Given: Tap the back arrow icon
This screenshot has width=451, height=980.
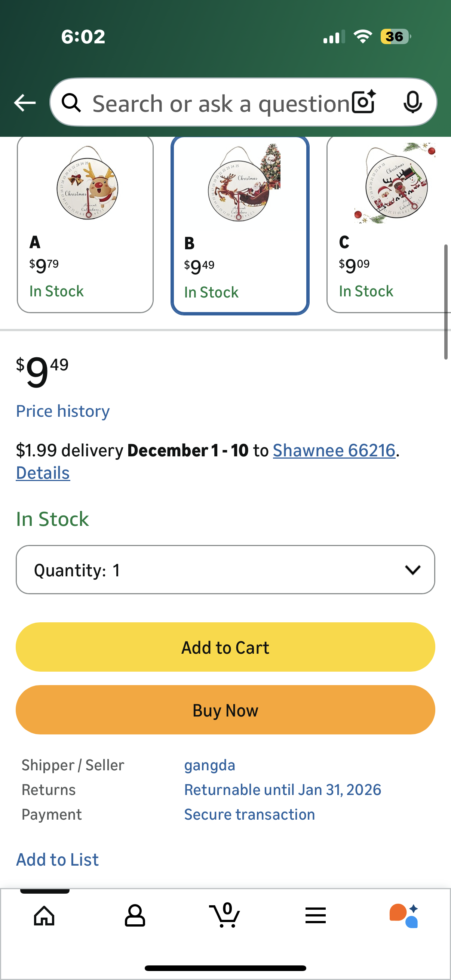Looking at the screenshot, I should [x=25, y=103].
